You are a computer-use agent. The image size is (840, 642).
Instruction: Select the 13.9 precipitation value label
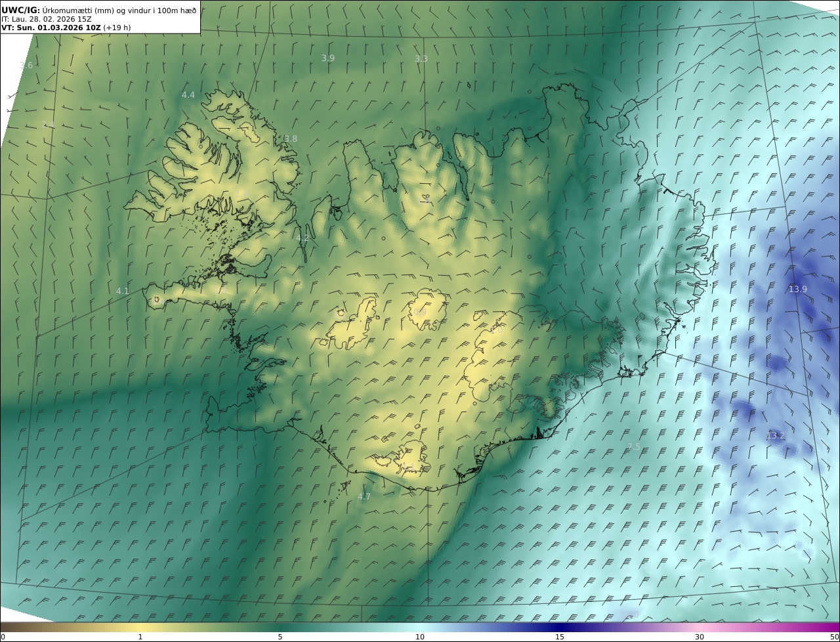coord(797,289)
